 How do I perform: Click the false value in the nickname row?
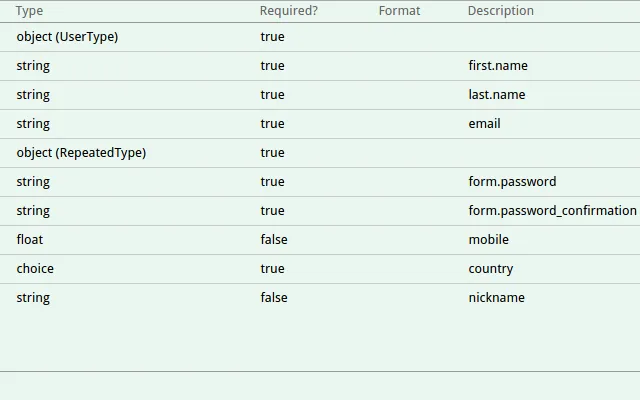273,298
